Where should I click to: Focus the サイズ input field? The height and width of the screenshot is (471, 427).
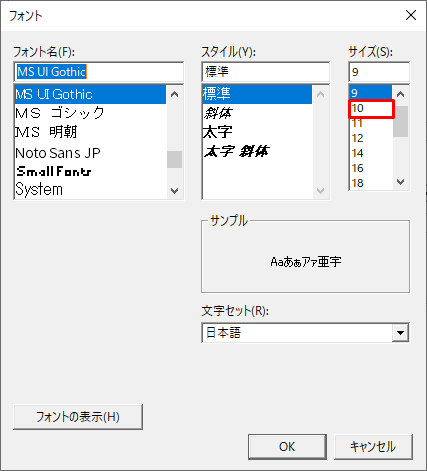379,72
